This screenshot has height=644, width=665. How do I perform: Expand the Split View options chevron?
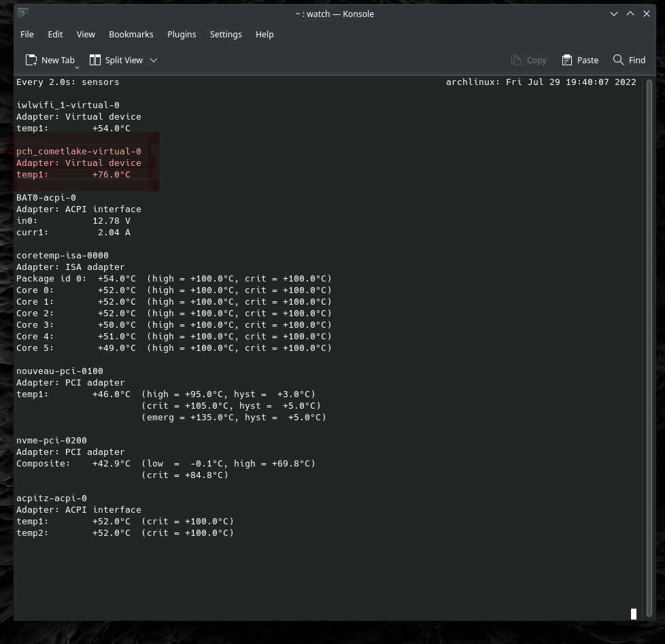pos(154,61)
